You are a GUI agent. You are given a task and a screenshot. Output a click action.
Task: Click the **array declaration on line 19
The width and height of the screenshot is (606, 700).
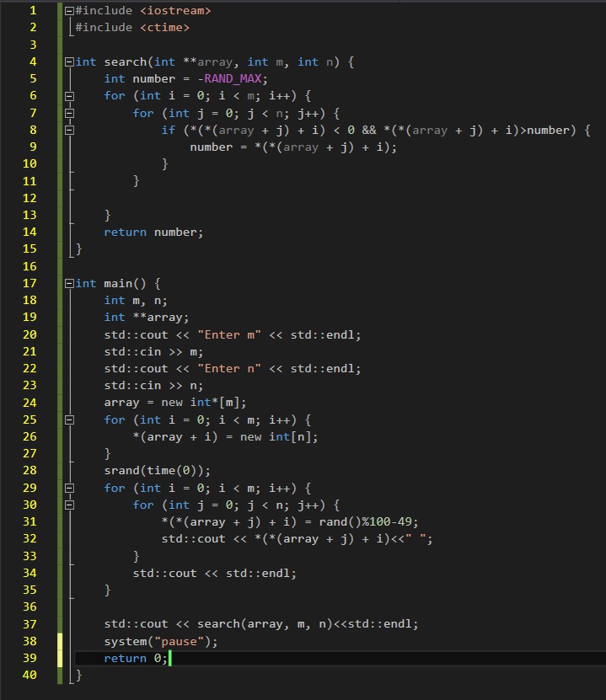coord(161,318)
